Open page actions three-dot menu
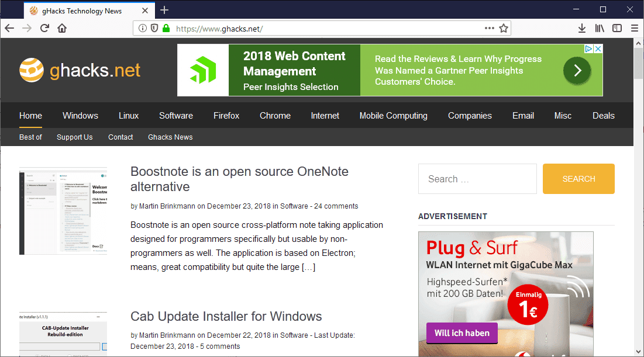The width and height of the screenshot is (644, 357). (489, 28)
